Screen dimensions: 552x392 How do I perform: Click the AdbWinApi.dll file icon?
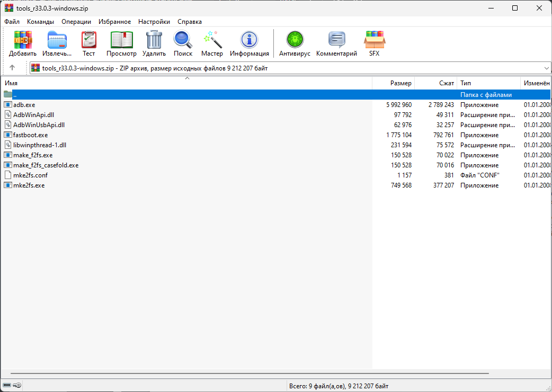pos(8,115)
